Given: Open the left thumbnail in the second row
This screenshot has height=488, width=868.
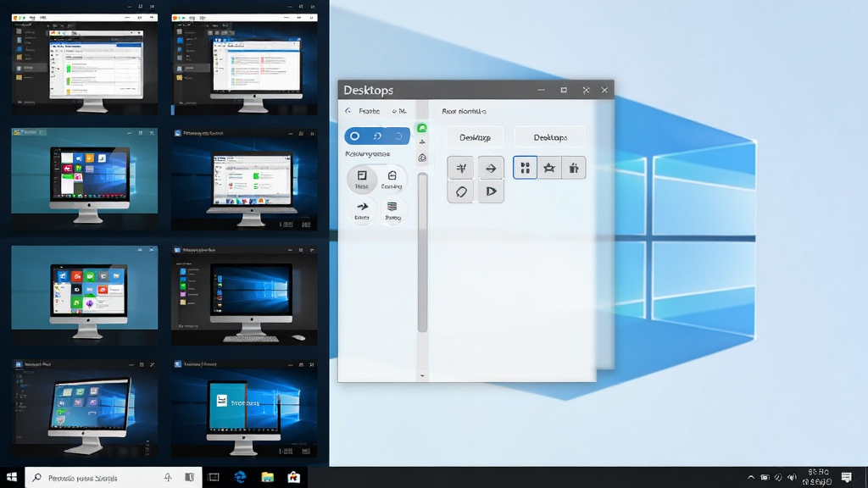Looking at the screenshot, I should 85,178.
